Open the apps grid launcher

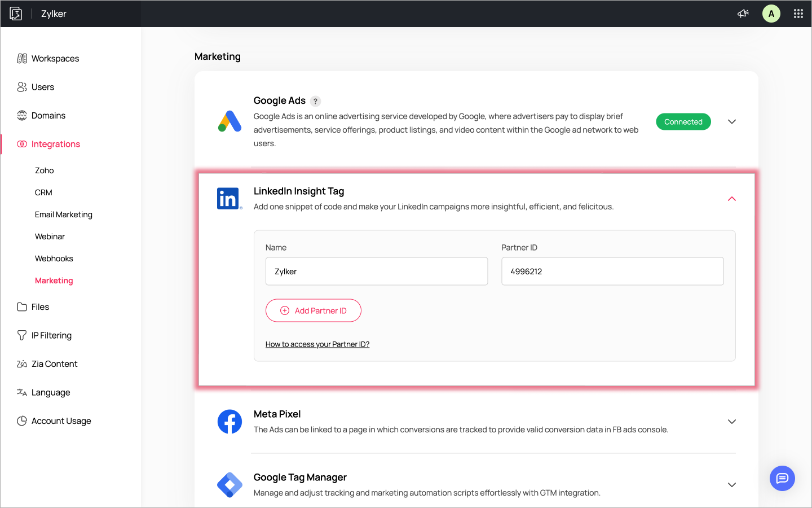tap(798, 14)
